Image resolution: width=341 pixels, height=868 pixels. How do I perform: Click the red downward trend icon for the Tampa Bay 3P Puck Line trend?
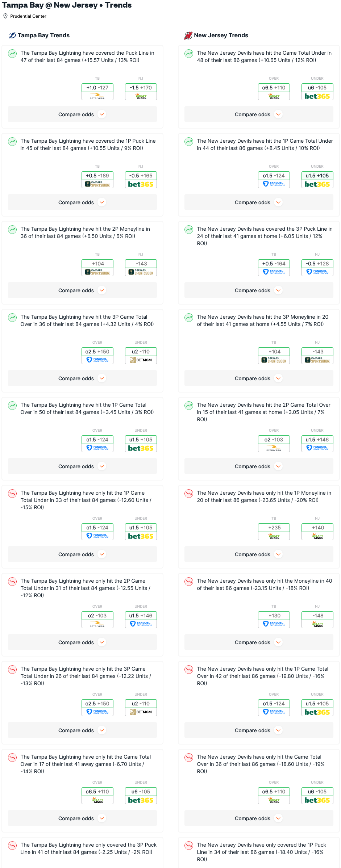[12, 846]
